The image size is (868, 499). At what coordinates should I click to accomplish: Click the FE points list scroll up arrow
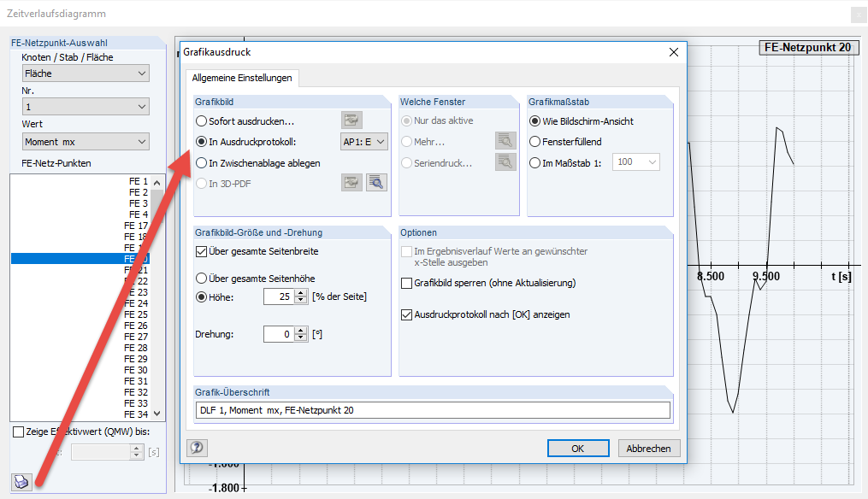(156, 182)
